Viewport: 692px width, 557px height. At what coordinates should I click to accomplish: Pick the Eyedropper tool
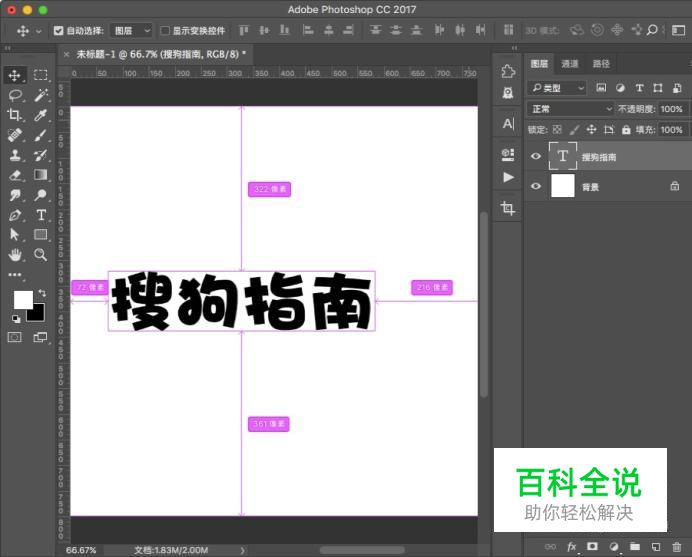point(41,115)
